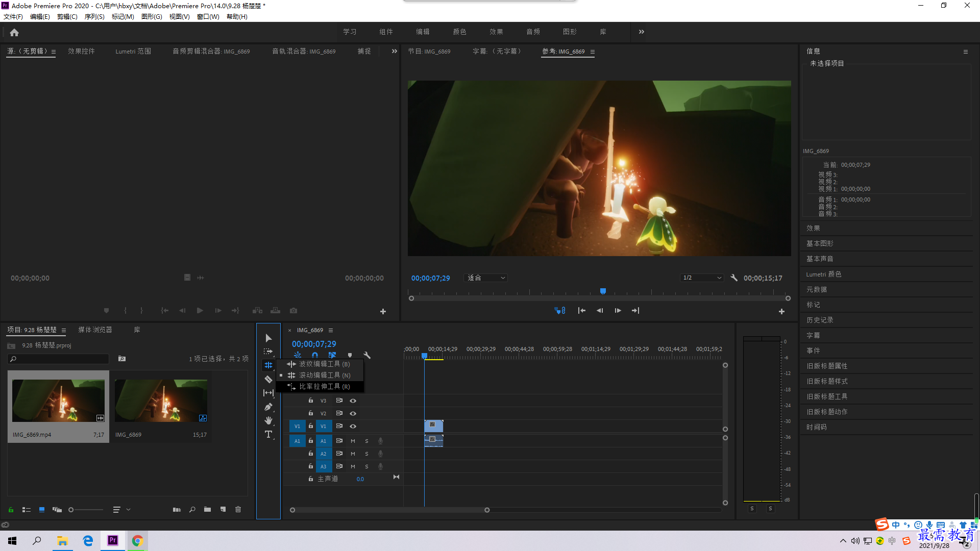The height and width of the screenshot is (551, 980).
Task: Go to out point in program monitor
Action: pos(635,310)
